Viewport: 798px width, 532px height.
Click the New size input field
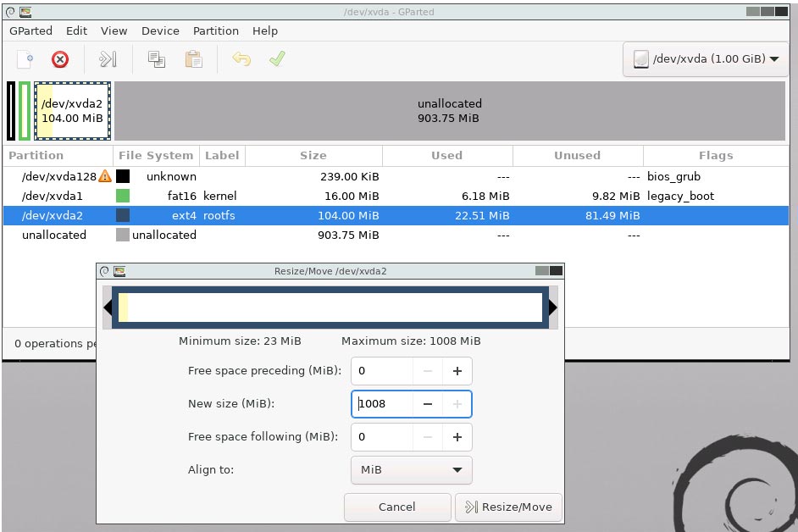coord(383,404)
